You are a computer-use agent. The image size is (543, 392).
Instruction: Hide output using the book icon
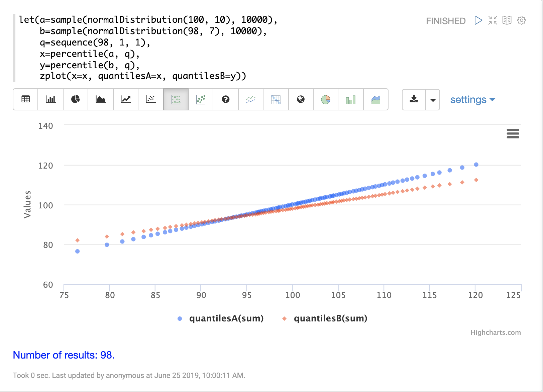pos(507,20)
